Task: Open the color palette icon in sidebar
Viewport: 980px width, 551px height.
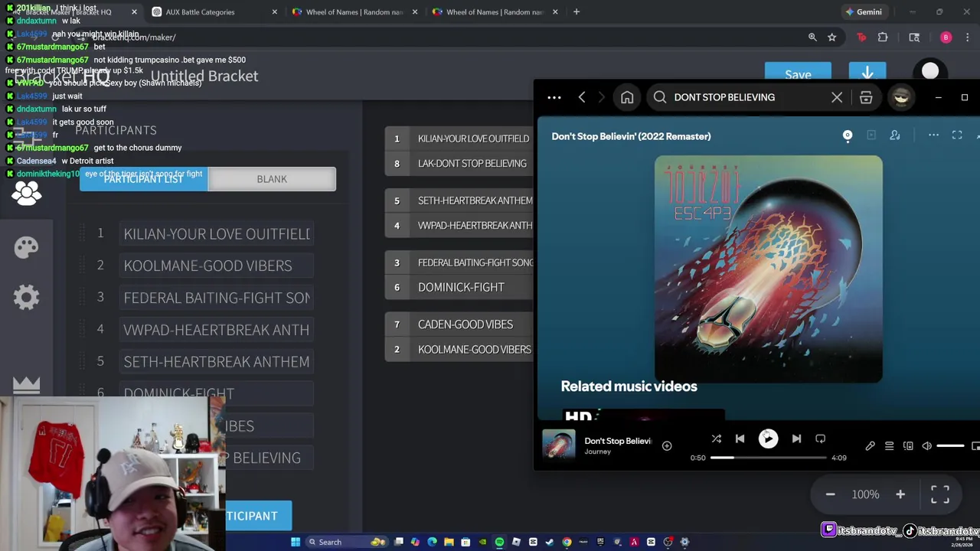Action: (x=26, y=247)
